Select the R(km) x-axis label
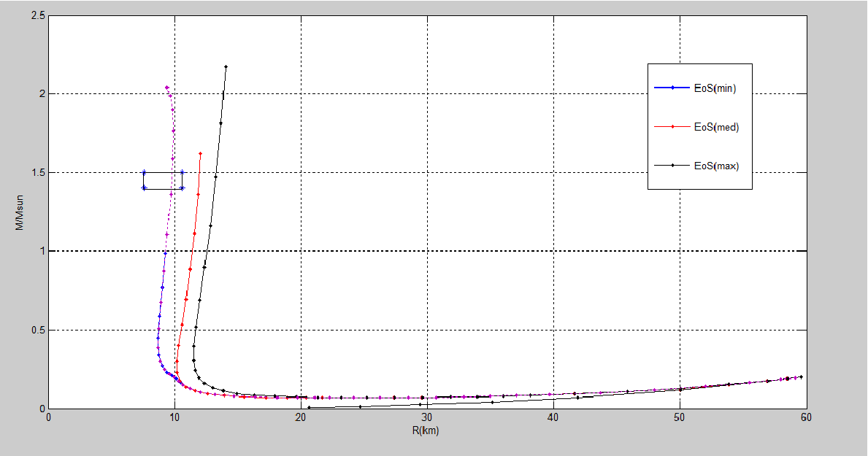The height and width of the screenshot is (456, 868). pyautogui.click(x=426, y=430)
